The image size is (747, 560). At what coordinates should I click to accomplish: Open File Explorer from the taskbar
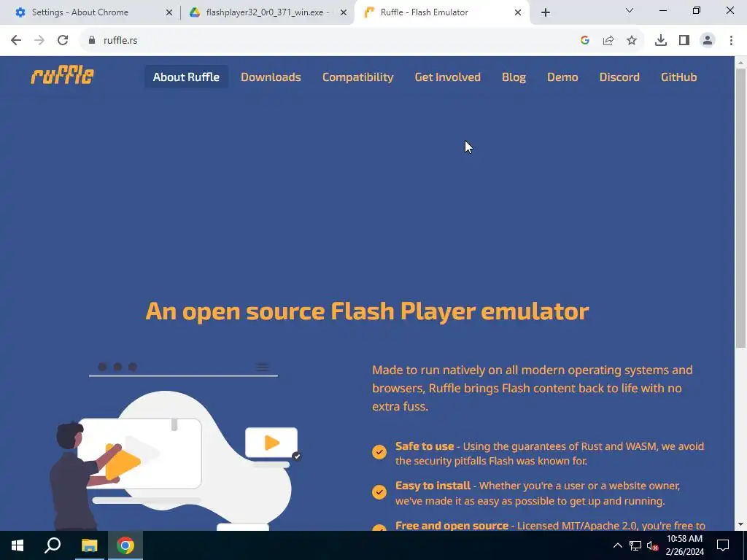point(89,545)
